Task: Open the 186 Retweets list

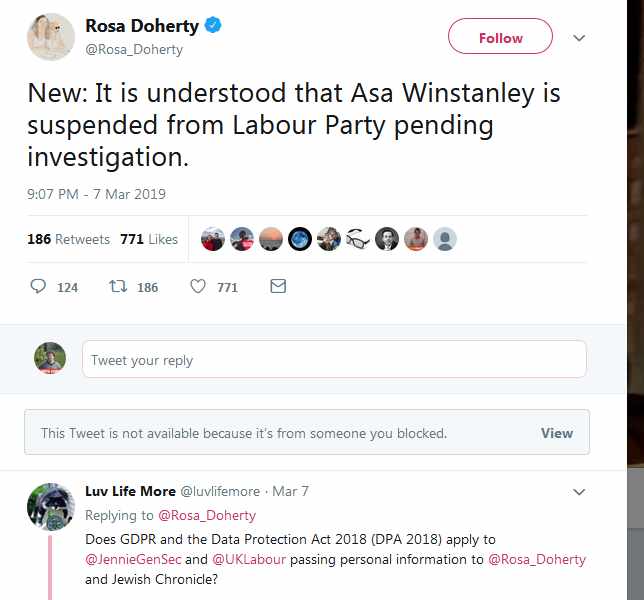Action: point(66,239)
